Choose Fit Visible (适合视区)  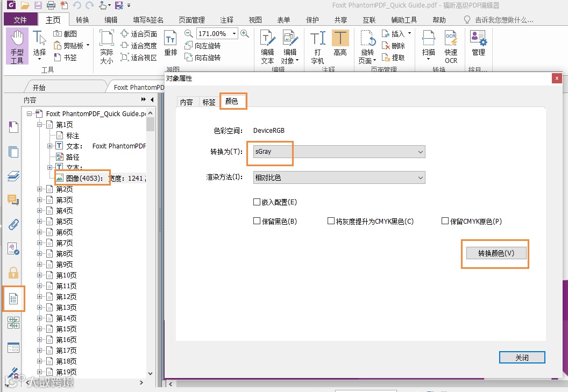click(x=139, y=57)
